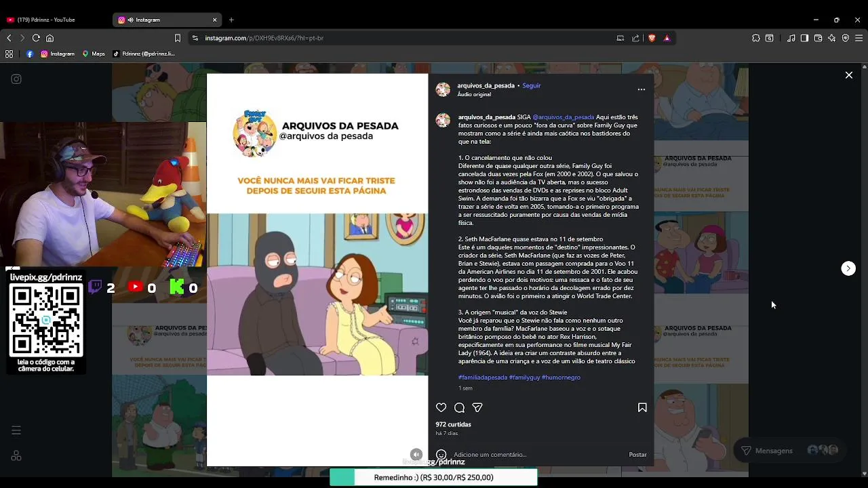868x488 pixels.
Task: Close the Instagram post overlay with the X
Action: (x=848, y=75)
